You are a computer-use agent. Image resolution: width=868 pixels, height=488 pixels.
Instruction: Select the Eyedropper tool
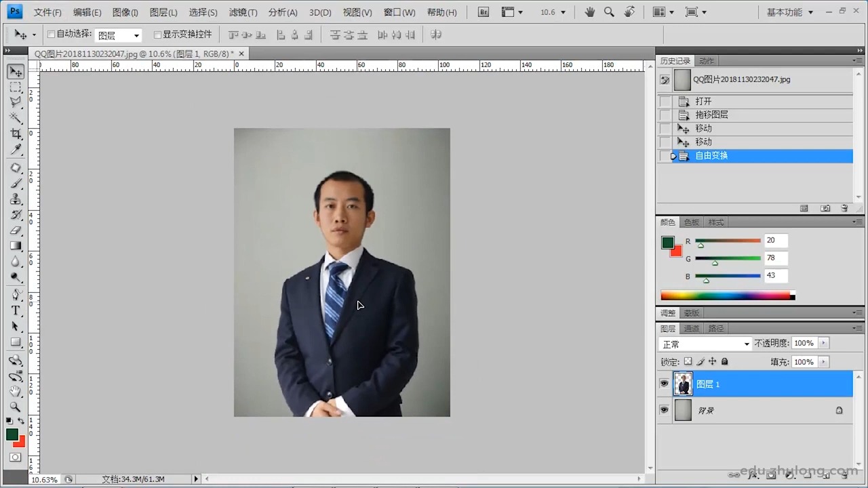pyautogui.click(x=16, y=149)
